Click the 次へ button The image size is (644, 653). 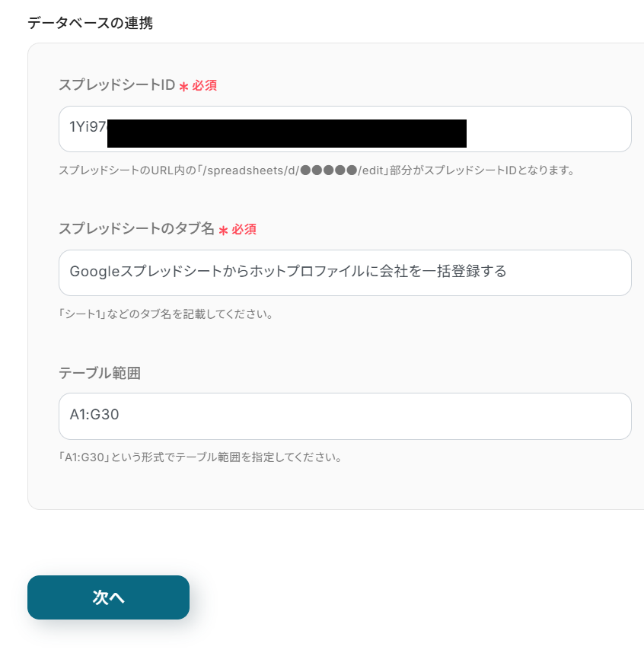click(108, 597)
